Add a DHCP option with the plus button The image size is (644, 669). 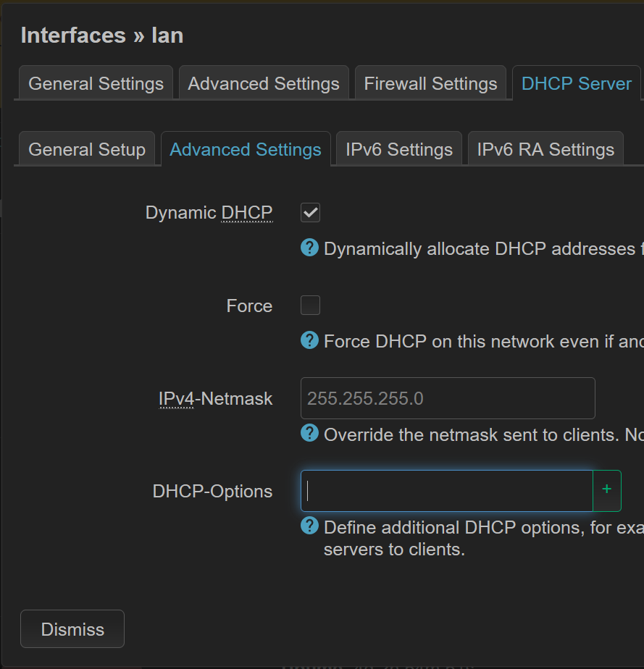pos(606,490)
